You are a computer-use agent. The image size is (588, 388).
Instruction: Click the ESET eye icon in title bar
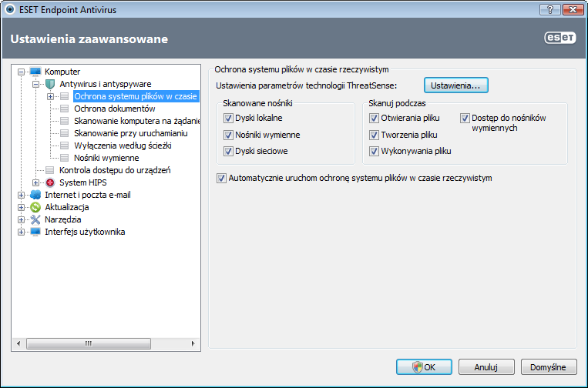10,9
